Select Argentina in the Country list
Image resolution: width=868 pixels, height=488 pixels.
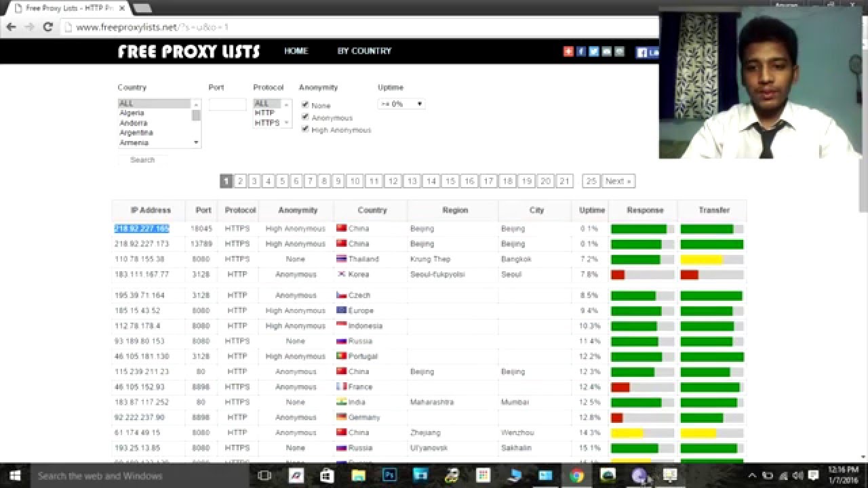155,133
